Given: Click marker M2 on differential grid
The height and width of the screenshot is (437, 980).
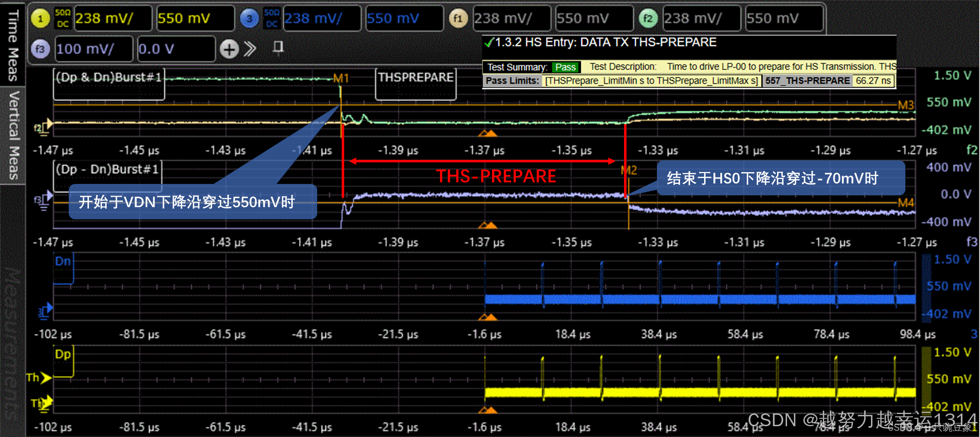Looking at the screenshot, I should pyautogui.click(x=629, y=170).
